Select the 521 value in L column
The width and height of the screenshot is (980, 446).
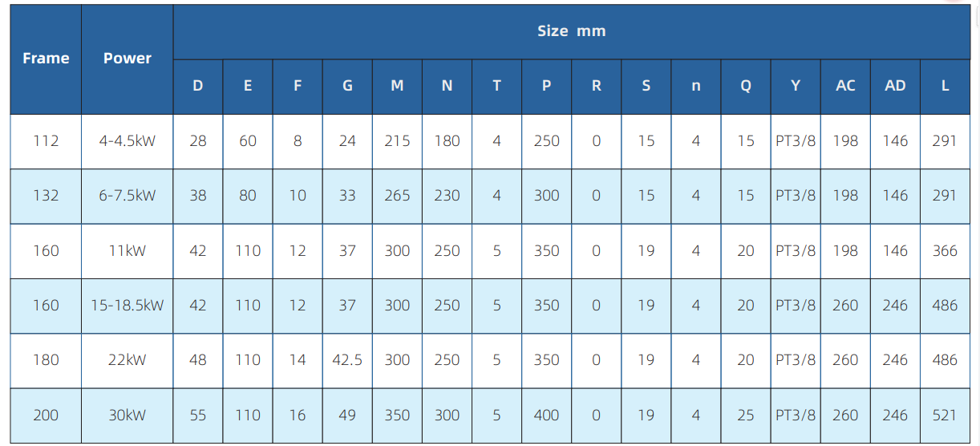[945, 416]
